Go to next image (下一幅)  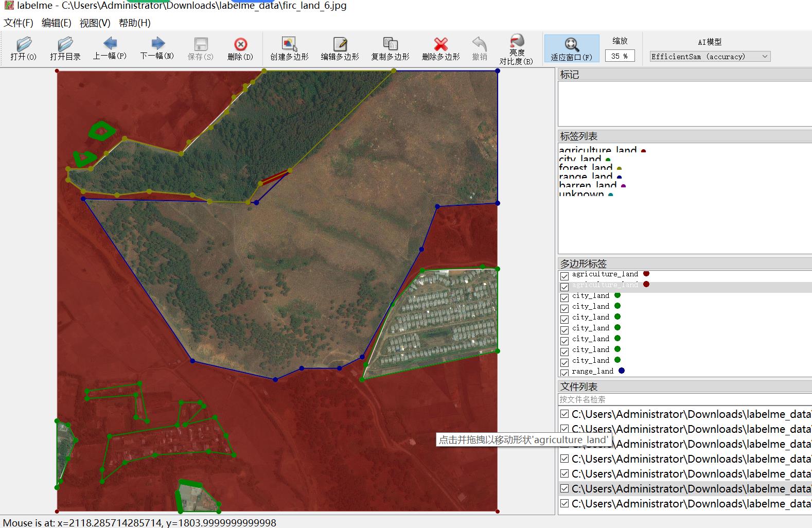coord(157,48)
